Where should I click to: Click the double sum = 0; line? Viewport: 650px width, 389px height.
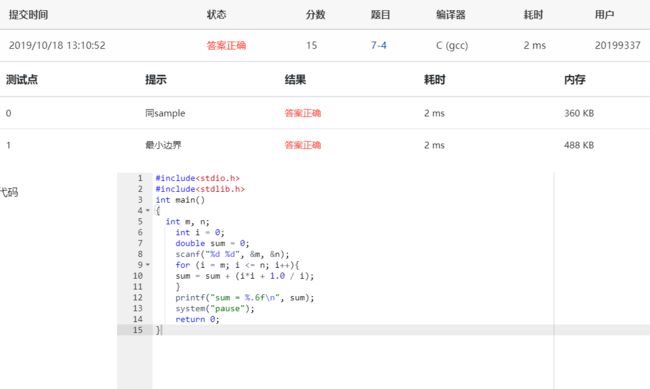pyautogui.click(x=212, y=243)
